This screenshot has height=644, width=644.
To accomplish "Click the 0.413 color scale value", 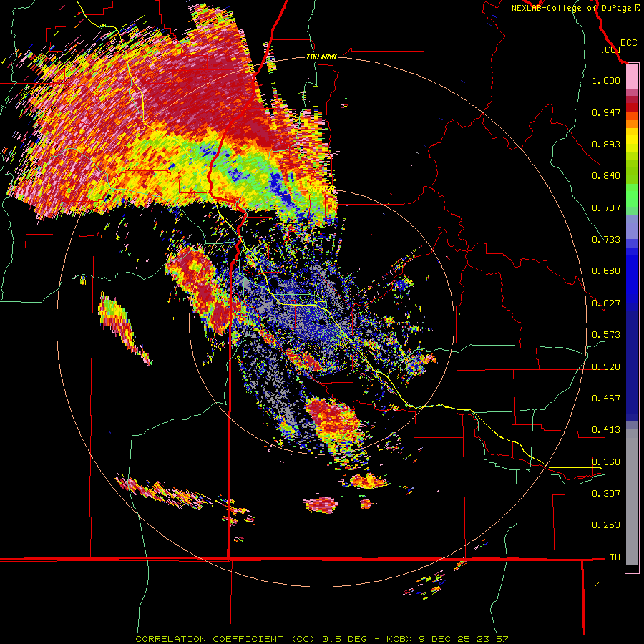I will [606, 430].
